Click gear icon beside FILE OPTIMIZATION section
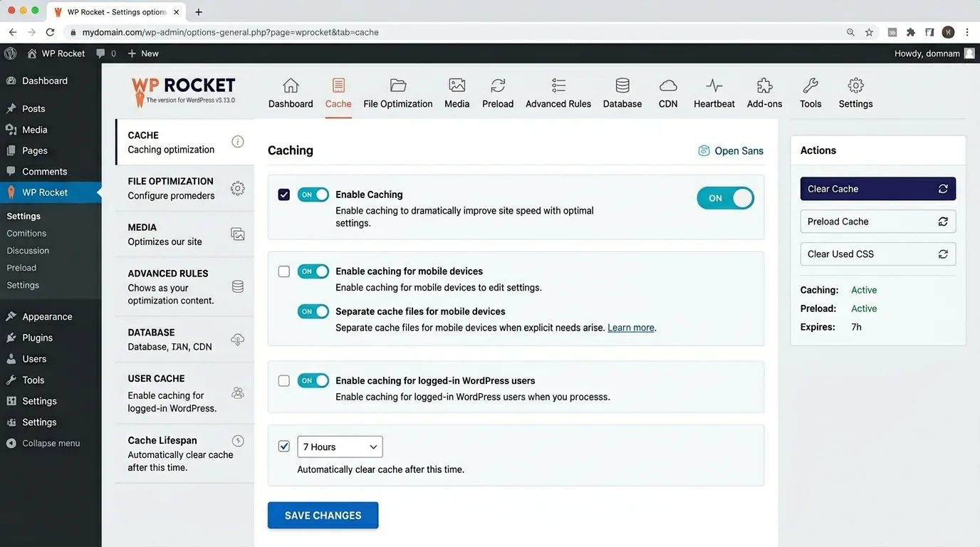980x547 pixels. (238, 188)
